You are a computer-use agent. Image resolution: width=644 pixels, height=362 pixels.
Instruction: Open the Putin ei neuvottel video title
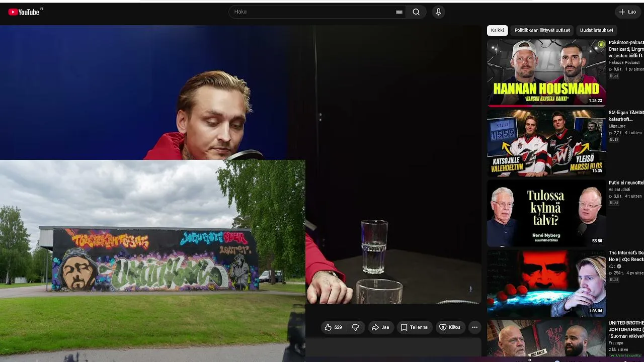tap(626, 183)
